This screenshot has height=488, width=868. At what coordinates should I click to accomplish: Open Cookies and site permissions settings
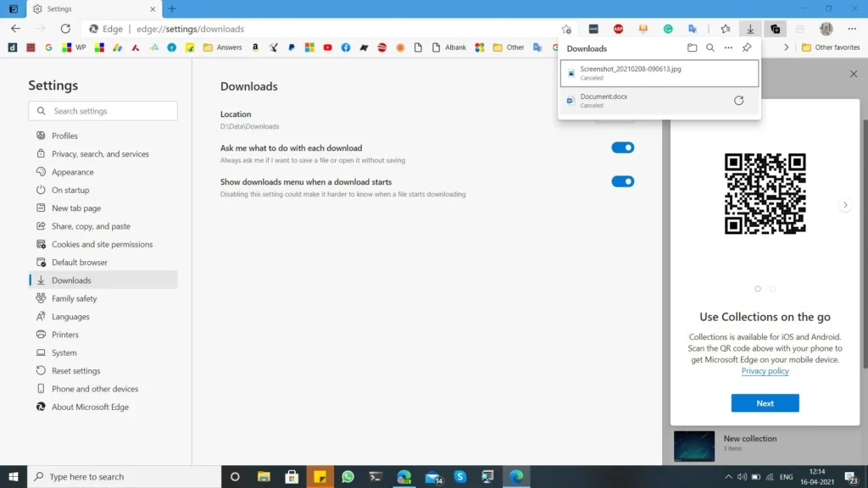103,244
